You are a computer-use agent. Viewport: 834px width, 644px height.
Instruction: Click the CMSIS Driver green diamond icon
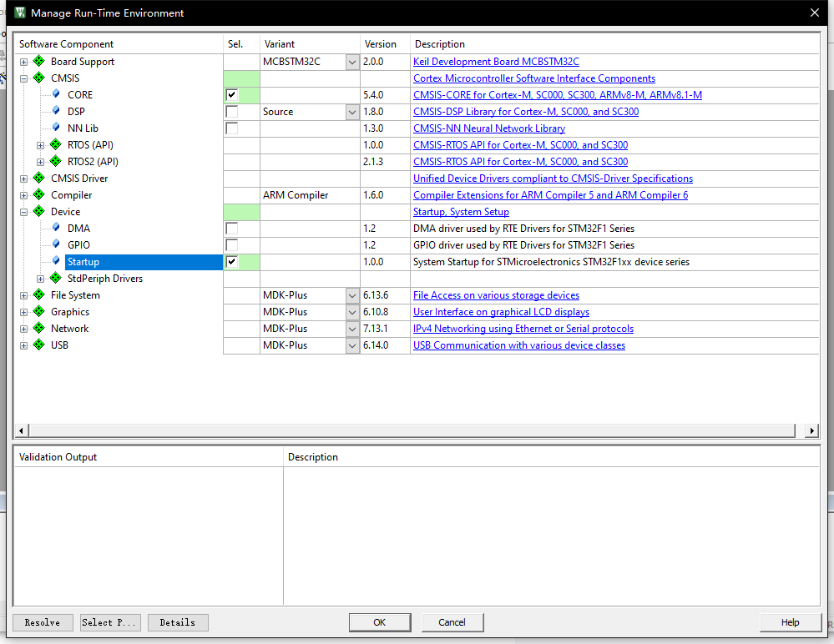click(x=39, y=178)
